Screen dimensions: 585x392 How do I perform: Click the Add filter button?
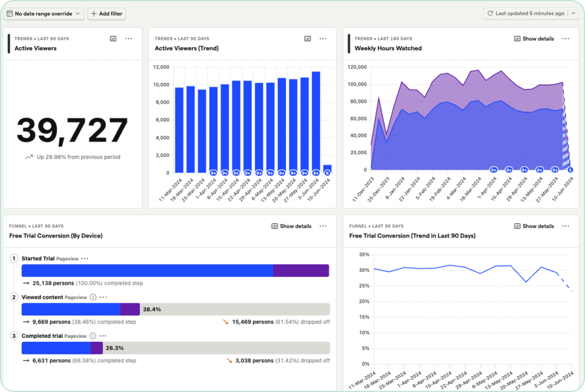[x=106, y=13]
